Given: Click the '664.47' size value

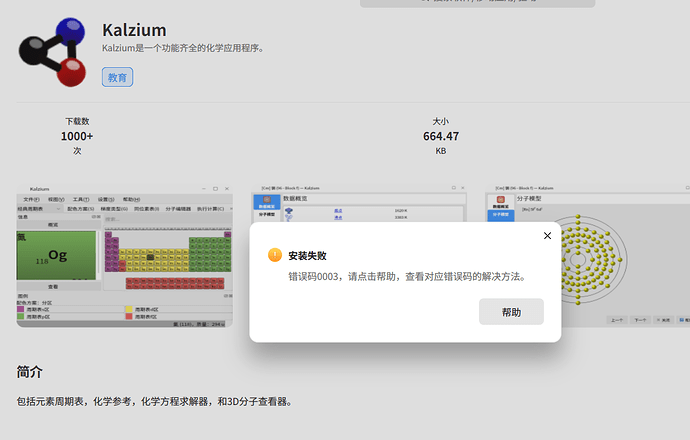Looking at the screenshot, I should coord(441,136).
